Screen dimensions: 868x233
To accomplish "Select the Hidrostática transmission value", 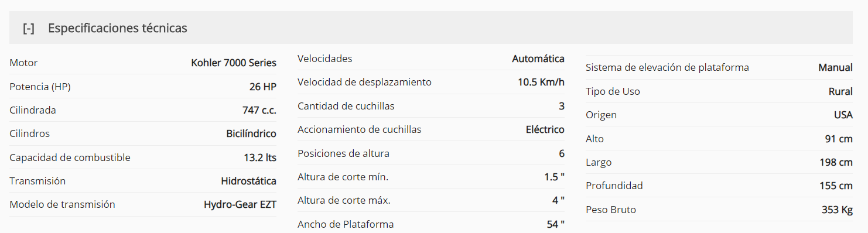I will pos(248,181).
